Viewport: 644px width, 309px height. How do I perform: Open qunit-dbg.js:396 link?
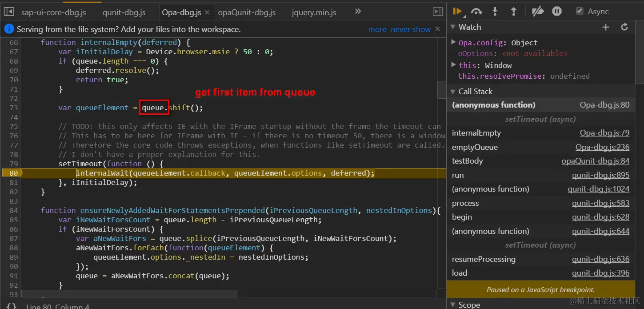pyautogui.click(x=600, y=273)
